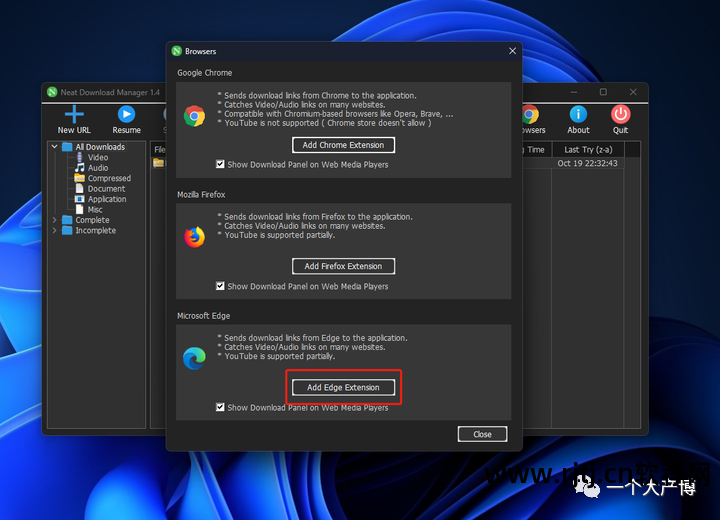Sort by Last Try (z-a) column header
720x520 pixels.
coord(588,150)
